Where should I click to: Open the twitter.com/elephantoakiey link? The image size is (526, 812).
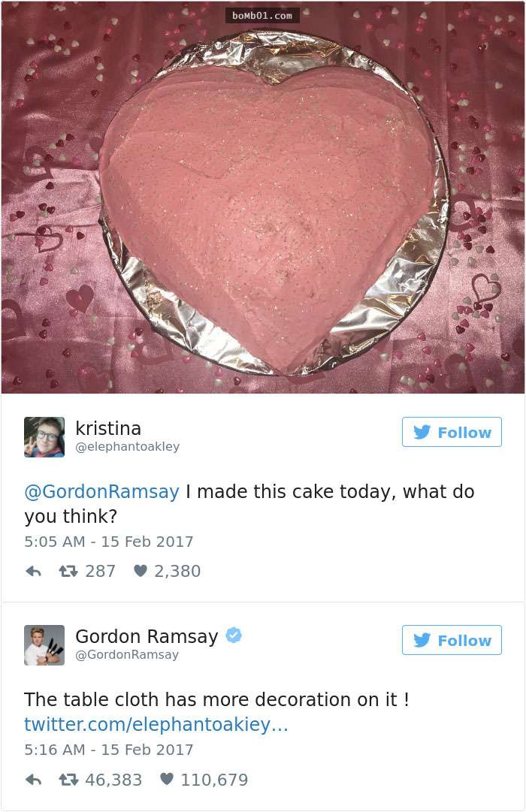pos(156,724)
